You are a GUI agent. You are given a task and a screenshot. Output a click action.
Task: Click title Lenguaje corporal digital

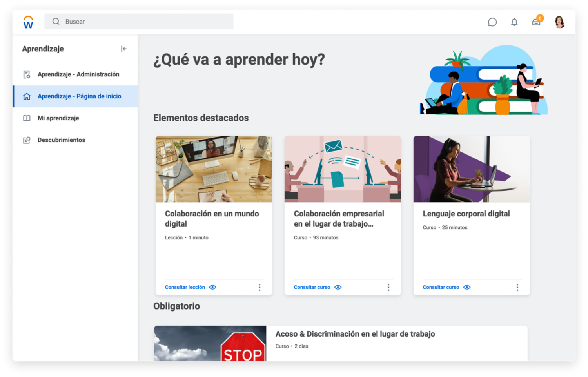point(466,214)
